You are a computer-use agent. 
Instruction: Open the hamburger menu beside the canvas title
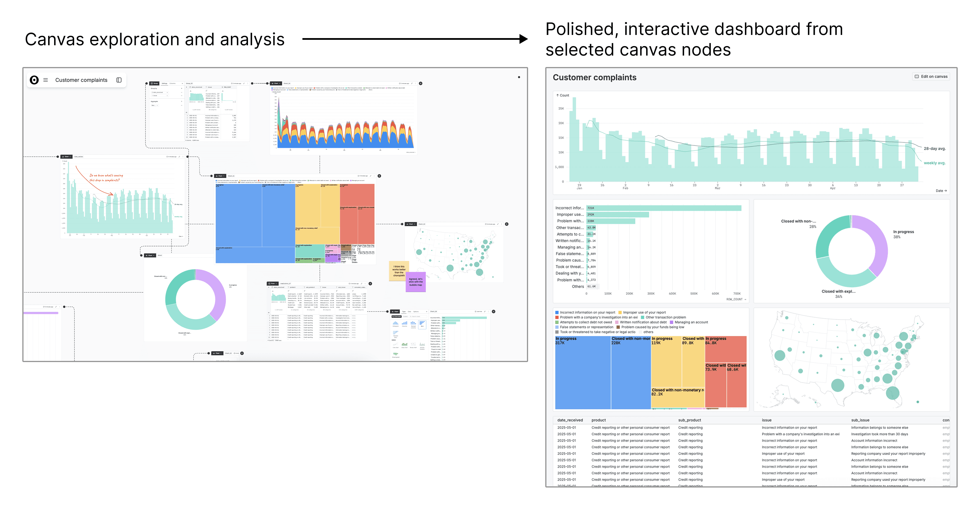coord(46,80)
